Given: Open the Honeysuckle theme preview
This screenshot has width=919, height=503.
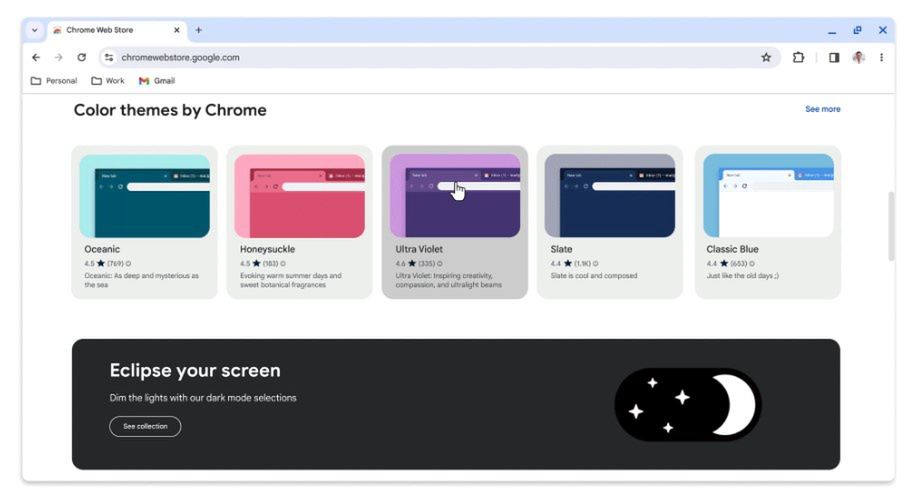Looking at the screenshot, I should pyautogui.click(x=299, y=196).
